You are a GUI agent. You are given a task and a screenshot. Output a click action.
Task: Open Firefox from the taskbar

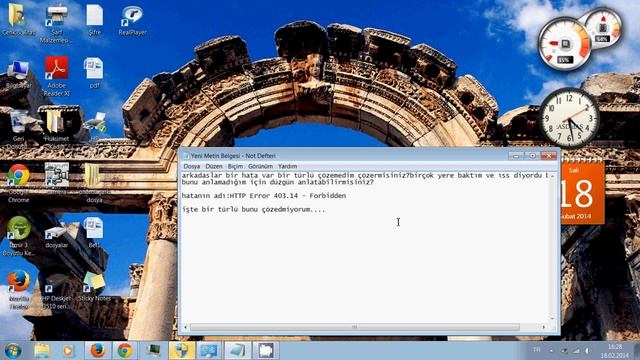98,351
